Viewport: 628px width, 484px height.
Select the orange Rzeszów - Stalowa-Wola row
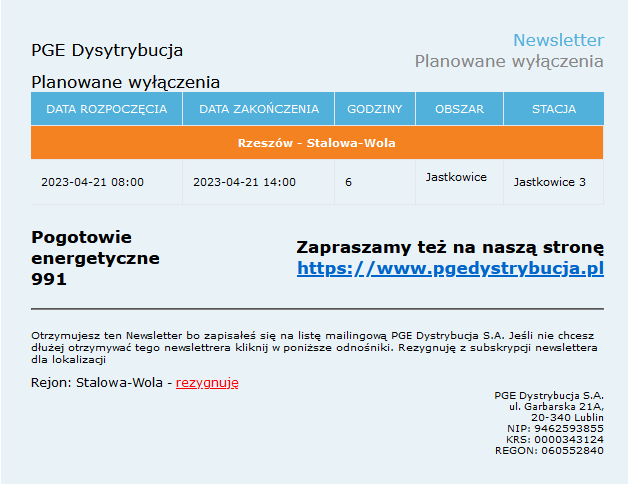pos(317,143)
